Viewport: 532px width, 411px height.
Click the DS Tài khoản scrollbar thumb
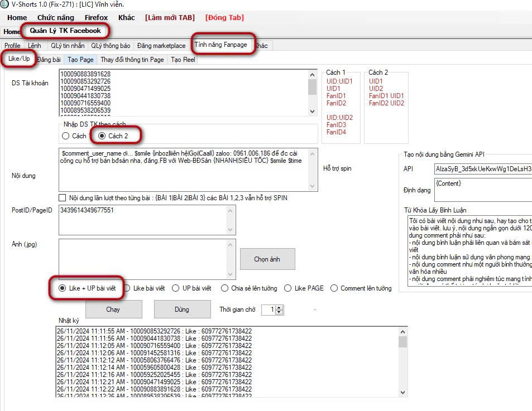(312, 87)
